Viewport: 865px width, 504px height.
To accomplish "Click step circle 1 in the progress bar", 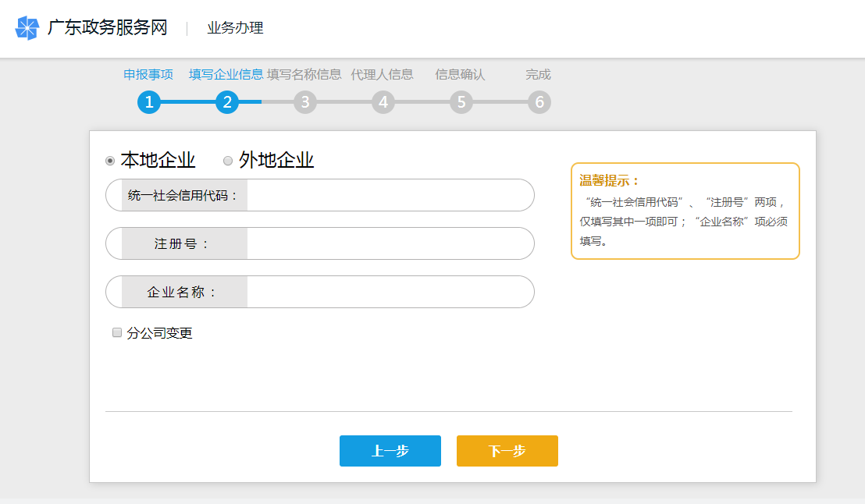I will coord(149,101).
